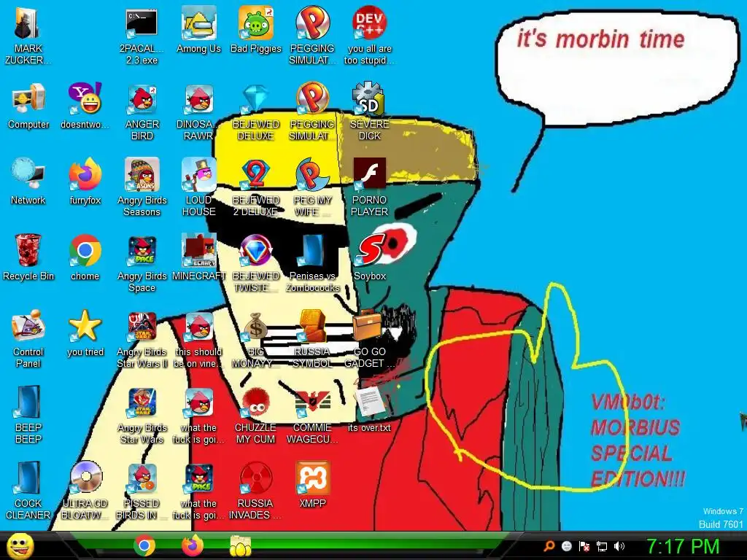747x560 pixels.
Task: Click the round face tray icon
Action: tap(566, 545)
